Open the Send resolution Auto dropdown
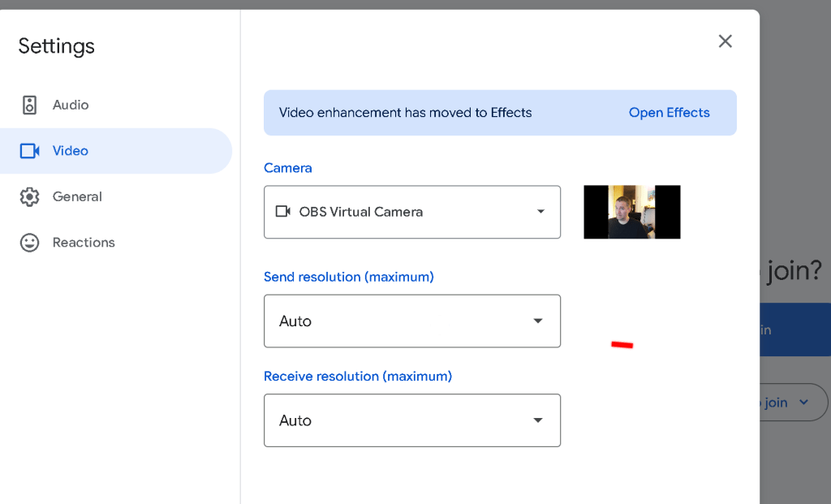The image size is (831, 504). (412, 321)
